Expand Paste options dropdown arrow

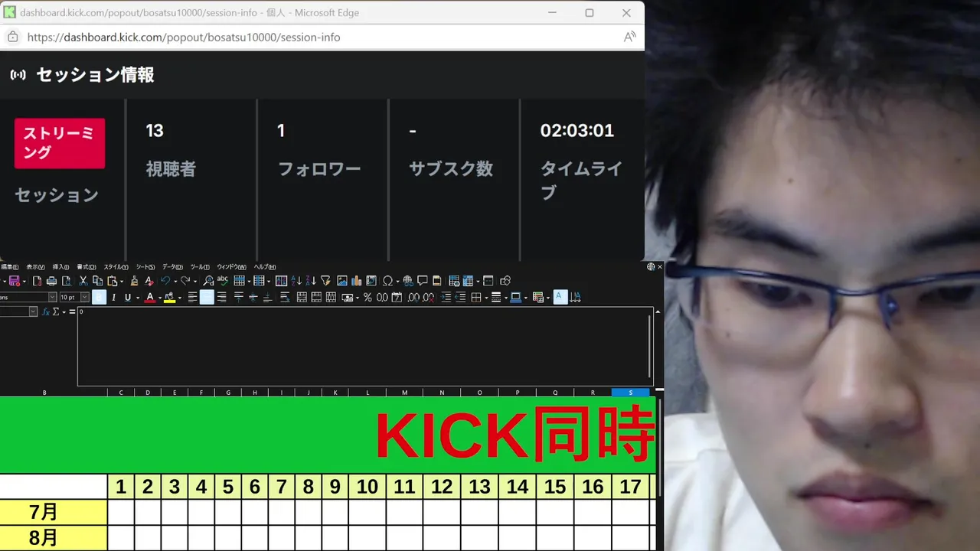pos(122,281)
